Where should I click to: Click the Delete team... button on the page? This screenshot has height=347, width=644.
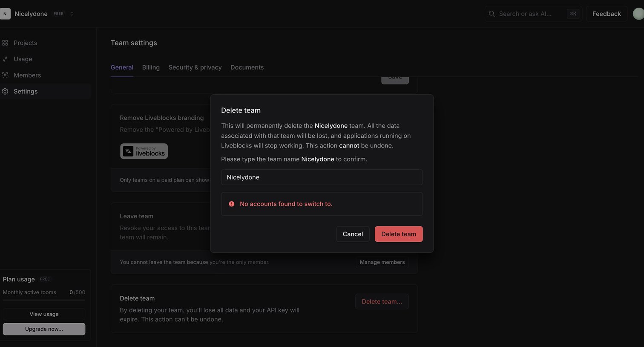[382, 301]
